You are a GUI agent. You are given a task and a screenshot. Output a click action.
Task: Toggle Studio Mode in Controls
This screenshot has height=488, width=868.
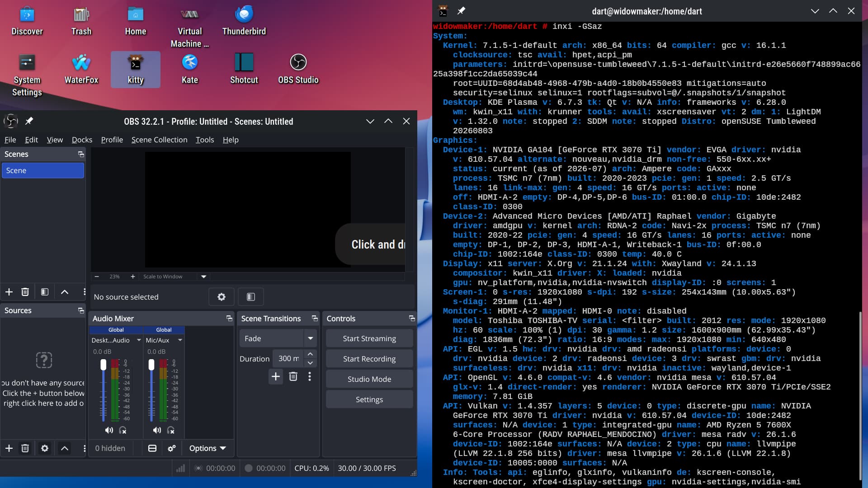click(369, 379)
